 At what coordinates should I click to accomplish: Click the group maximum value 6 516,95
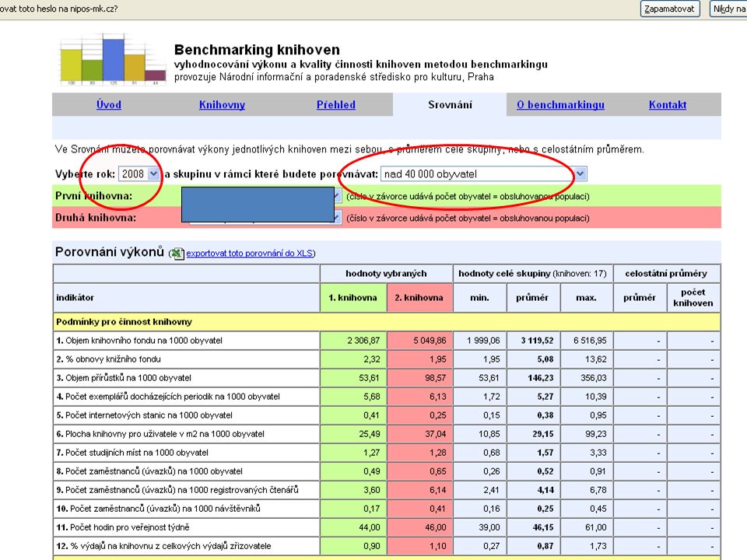591,341
